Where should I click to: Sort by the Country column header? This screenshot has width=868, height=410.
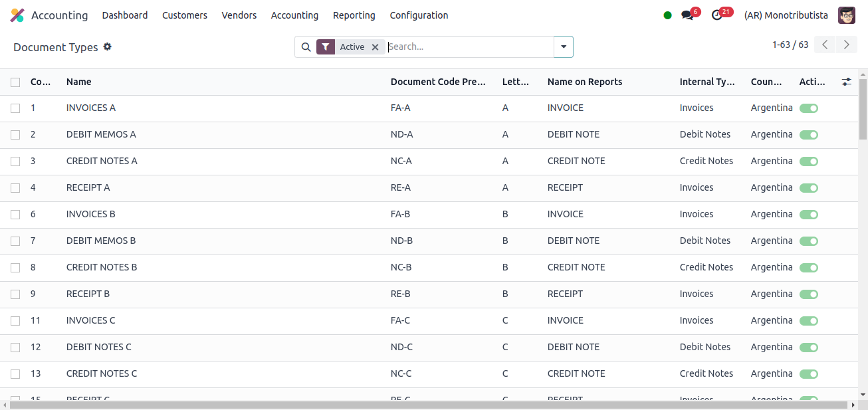point(766,82)
